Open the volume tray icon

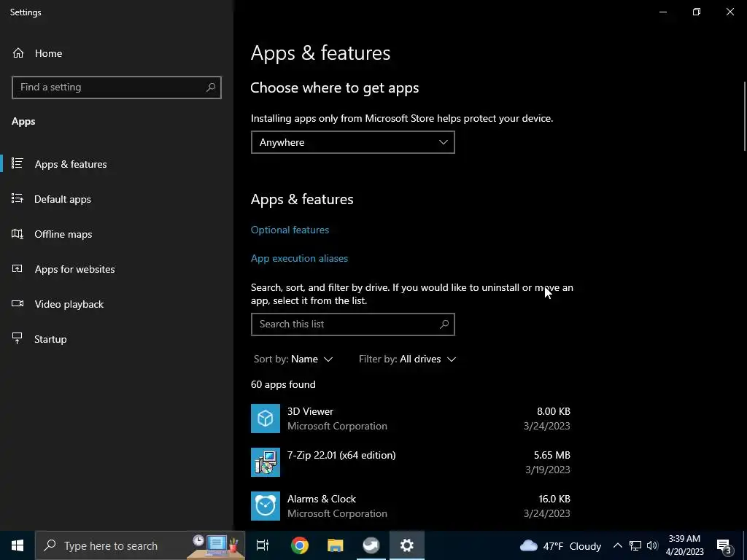click(x=652, y=545)
